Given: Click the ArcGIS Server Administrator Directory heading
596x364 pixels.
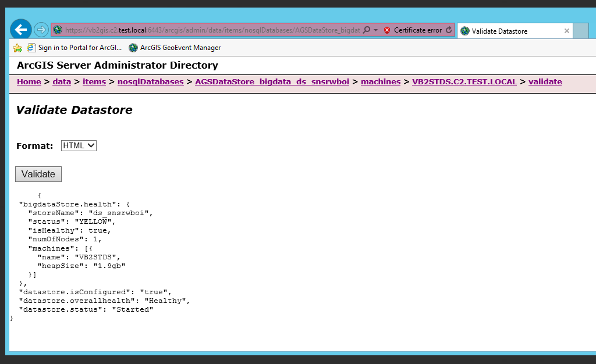Looking at the screenshot, I should pos(118,65).
